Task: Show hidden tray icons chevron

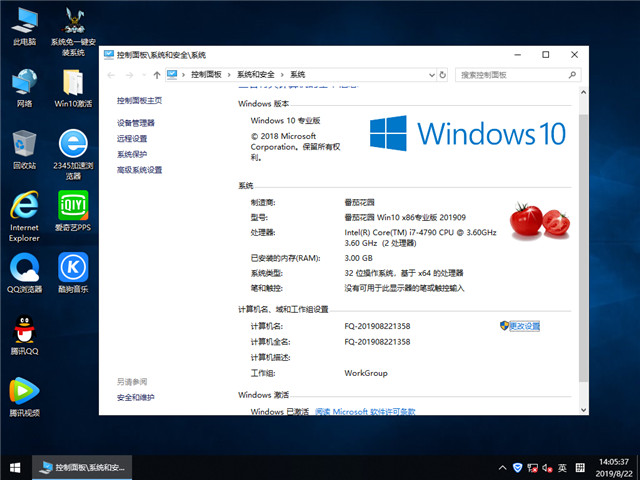Action: tap(502, 468)
